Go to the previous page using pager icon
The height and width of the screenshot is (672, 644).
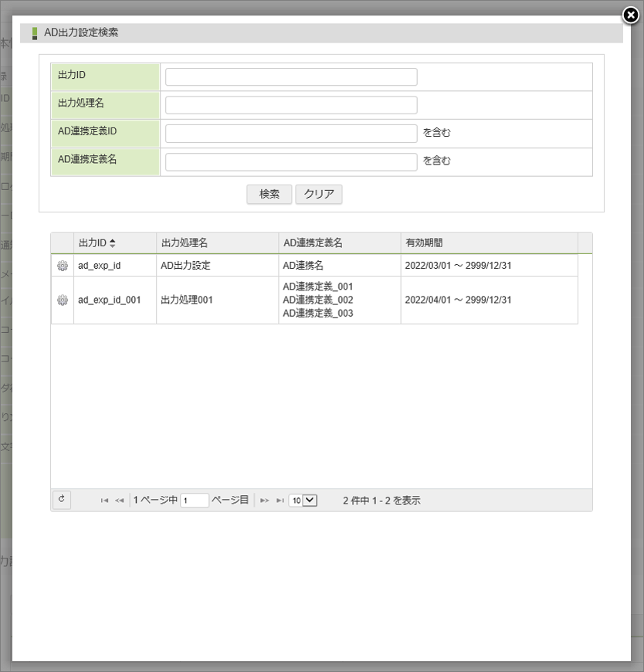[x=120, y=501]
